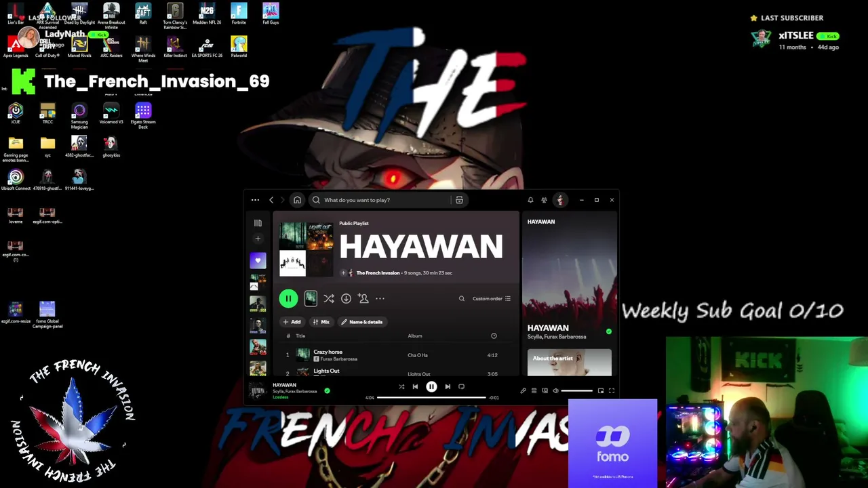Open the Madden NFL 26 desktop shortcut
868x488 pixels.
click(x=207, y=14)
